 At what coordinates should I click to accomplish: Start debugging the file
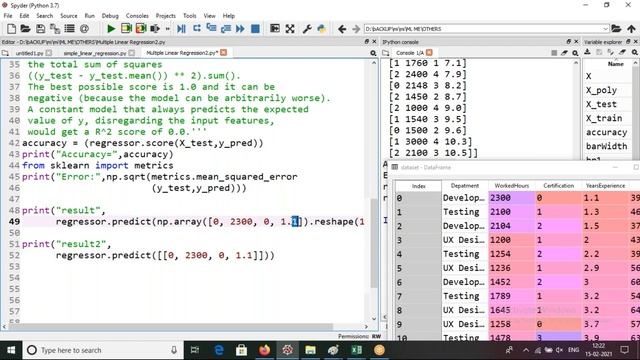[x=181, y=29]
